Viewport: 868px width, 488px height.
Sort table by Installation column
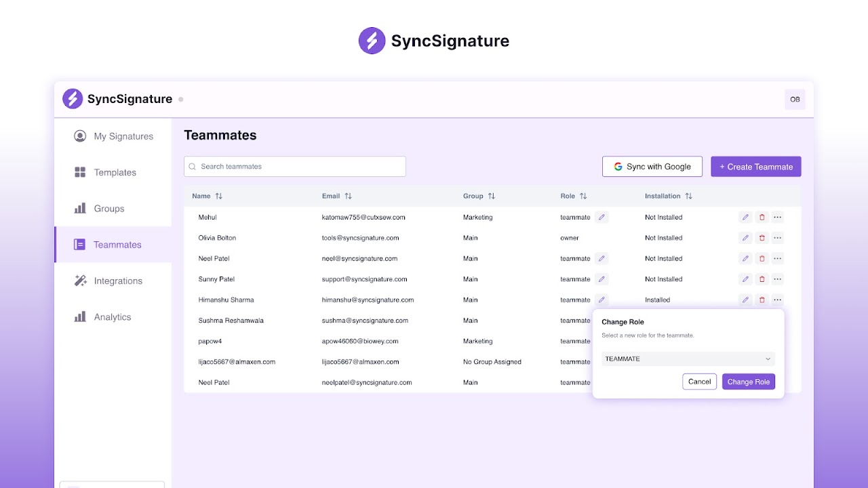point(688,196)
